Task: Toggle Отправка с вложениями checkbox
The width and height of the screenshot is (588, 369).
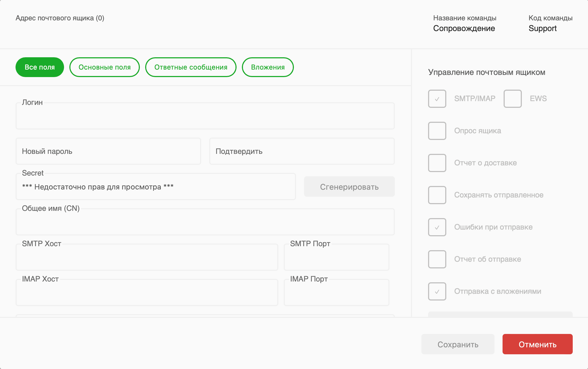Action: coord(437,291)
